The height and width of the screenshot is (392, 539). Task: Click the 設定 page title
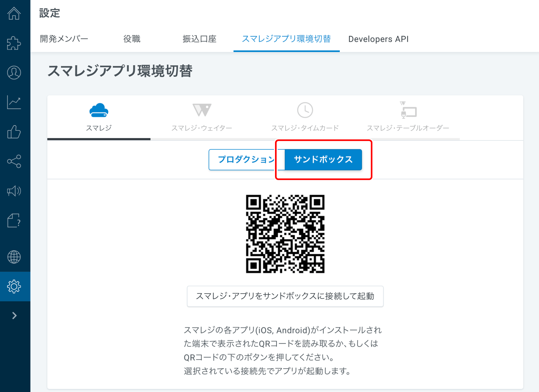[50, 13]
